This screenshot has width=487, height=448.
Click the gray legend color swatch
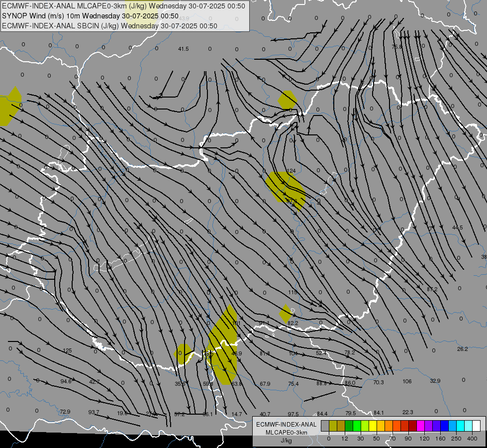tap(325, 426)
